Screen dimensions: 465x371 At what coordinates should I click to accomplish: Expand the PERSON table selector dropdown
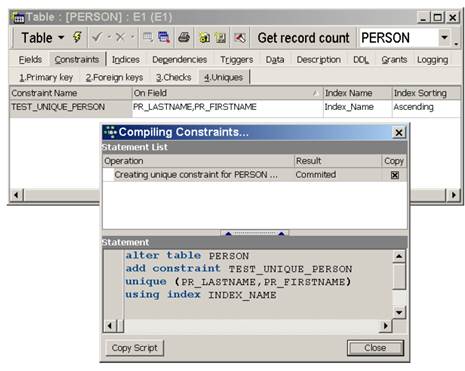click(444, 37)
